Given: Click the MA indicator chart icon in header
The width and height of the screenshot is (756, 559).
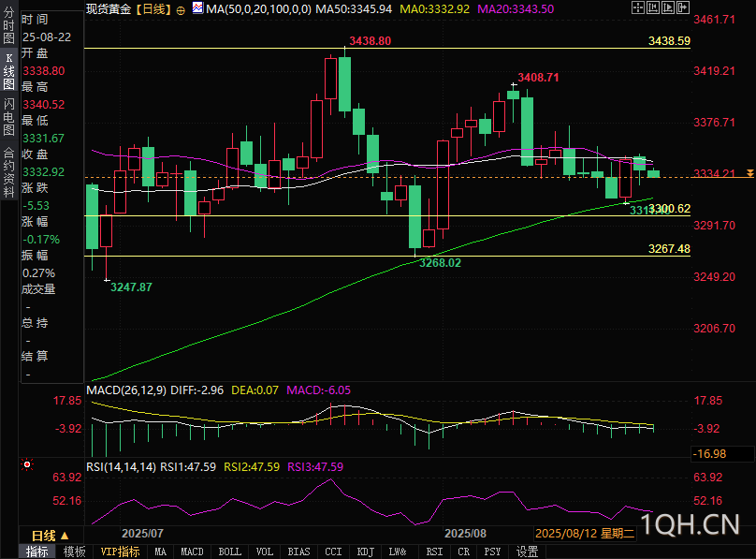Looking at the screenshot, I should coord(197,7).
